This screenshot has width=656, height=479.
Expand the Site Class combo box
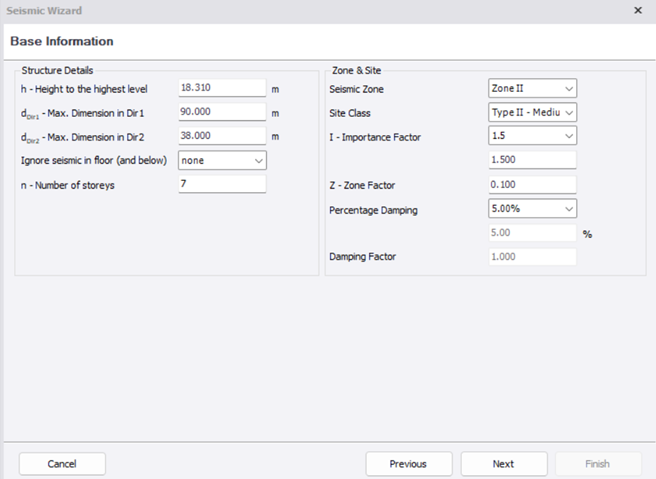coord(532,112)
